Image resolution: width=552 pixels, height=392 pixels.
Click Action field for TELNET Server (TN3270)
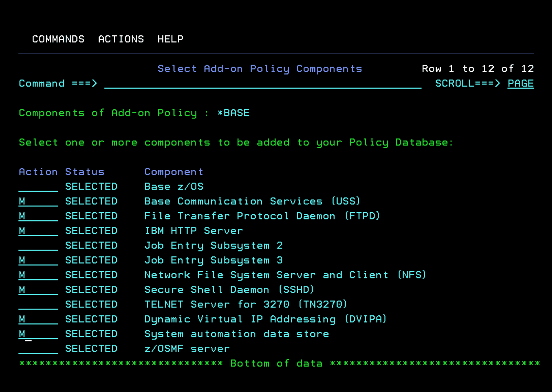(38, 305)
